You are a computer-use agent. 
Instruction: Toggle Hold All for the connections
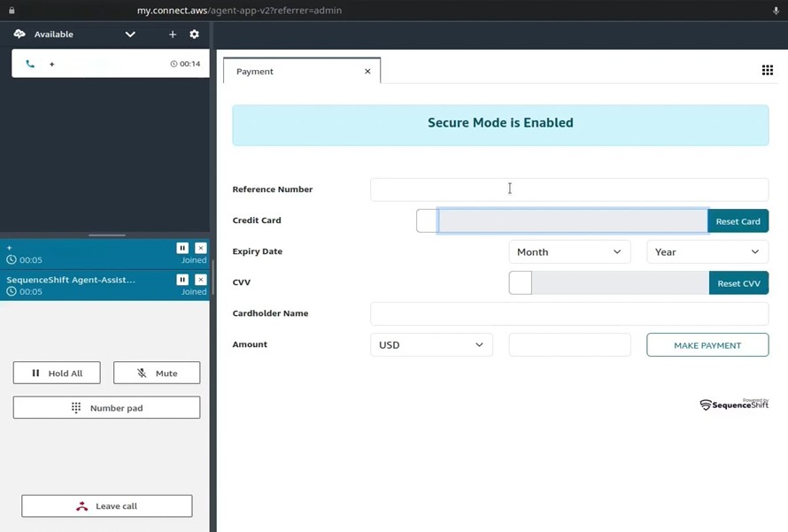(57, 374)
